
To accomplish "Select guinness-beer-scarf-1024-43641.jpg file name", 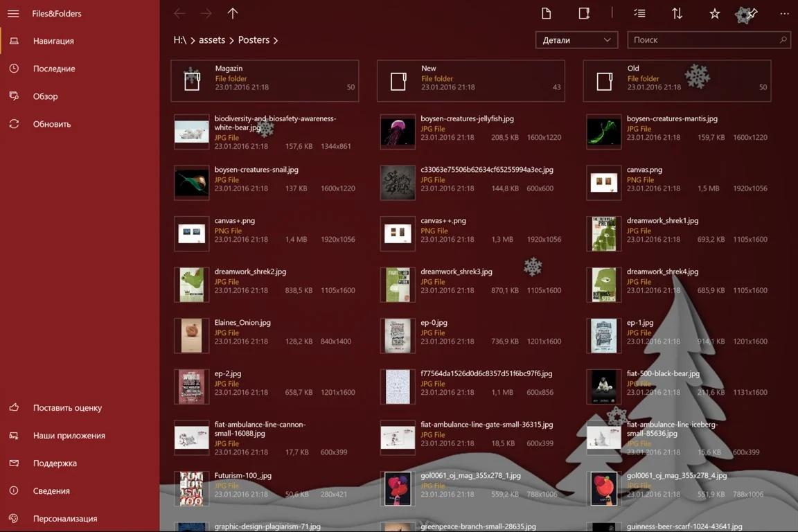I will [684, 526].
